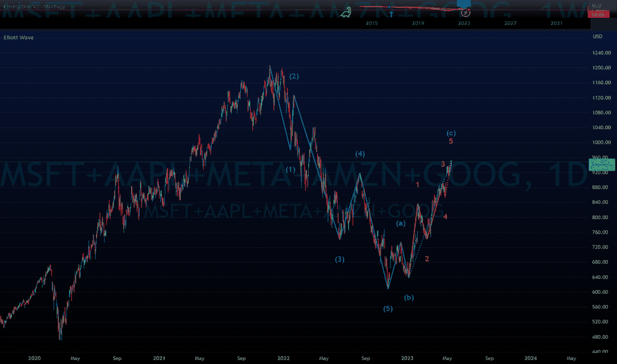Click the green dinosaur icon in the top pane
The image size is (617, 364).
tap(346, 13)
